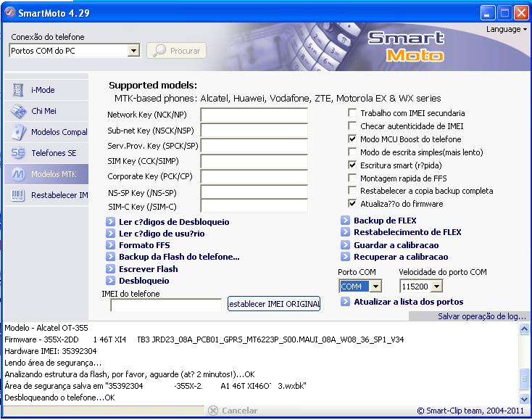Click the Network Key (NCK/NP) input field

click(254, 115)
